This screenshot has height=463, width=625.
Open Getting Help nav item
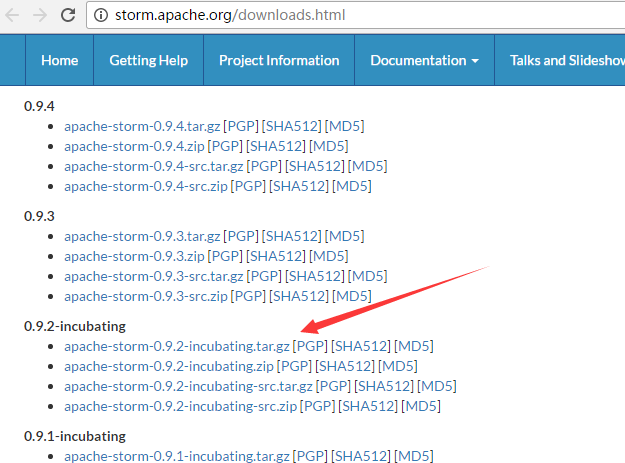[x=149, y=60]
